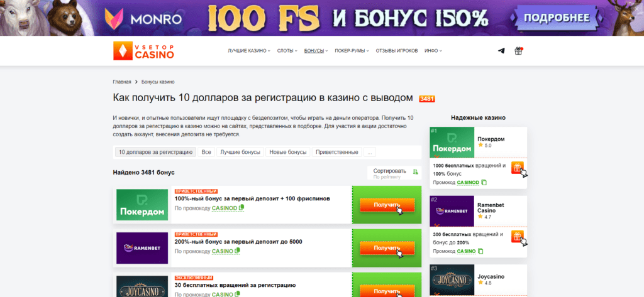Expand the Покер-румы menu
The image size is (644, 297).
click(x=352, y=51)
